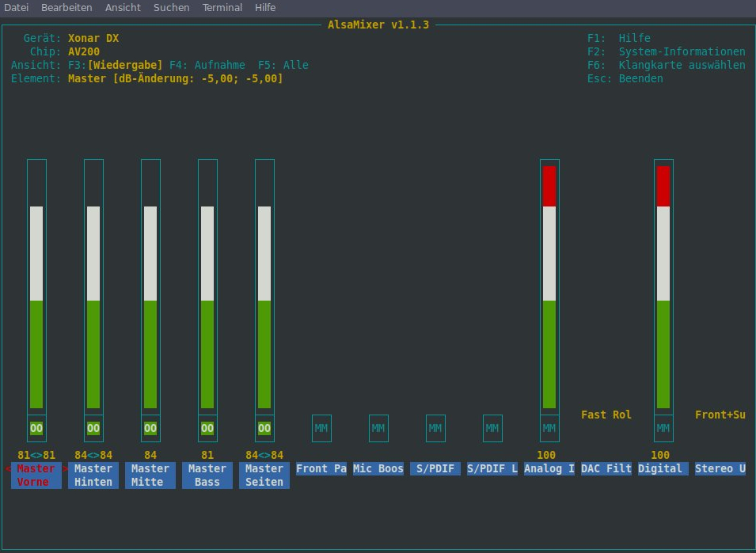
Task: Click the Master Mitte volume bar
Action: pos(150,287)
